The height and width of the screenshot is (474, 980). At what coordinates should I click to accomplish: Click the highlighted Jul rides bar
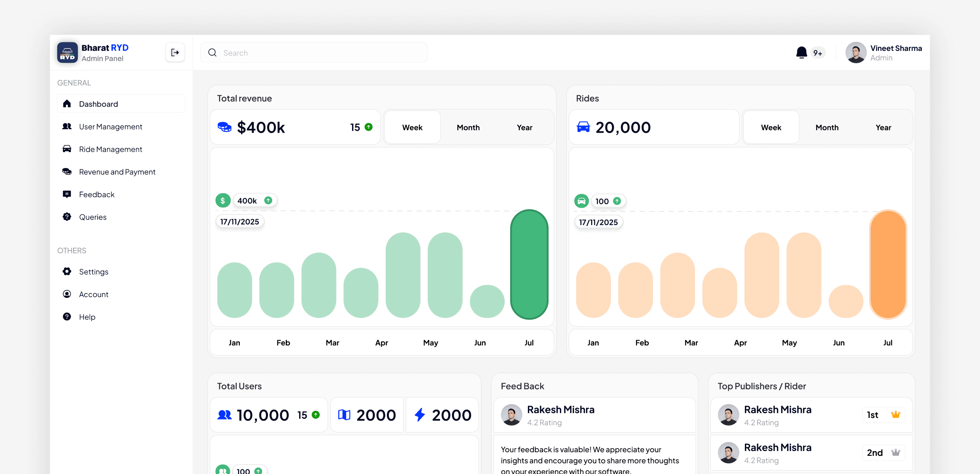coord(888,264)
